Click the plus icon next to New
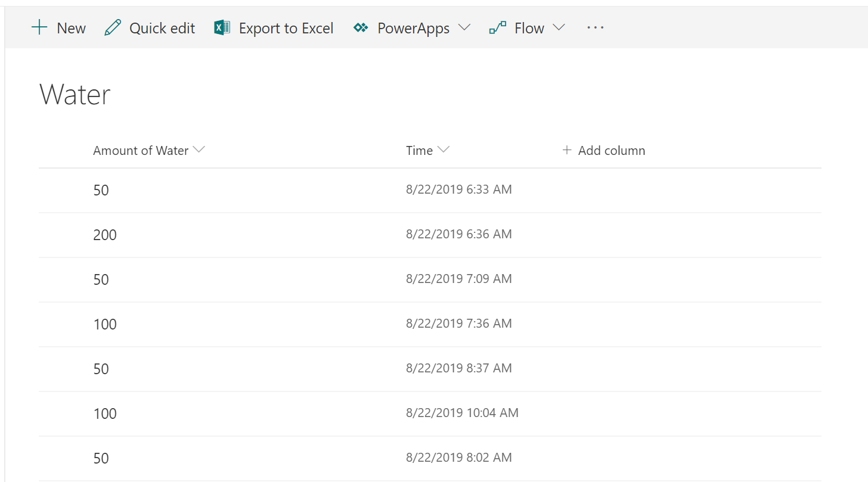 click(x=39, y=27)
